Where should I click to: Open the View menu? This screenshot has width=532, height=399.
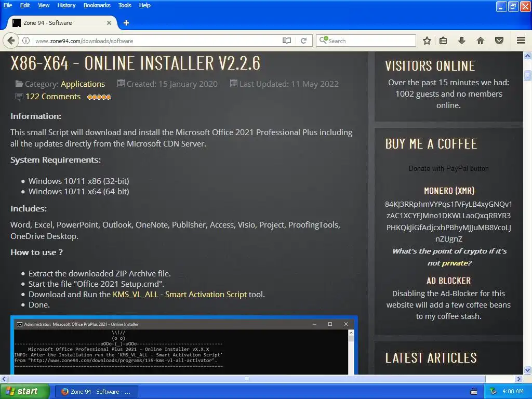coord(44,5)
